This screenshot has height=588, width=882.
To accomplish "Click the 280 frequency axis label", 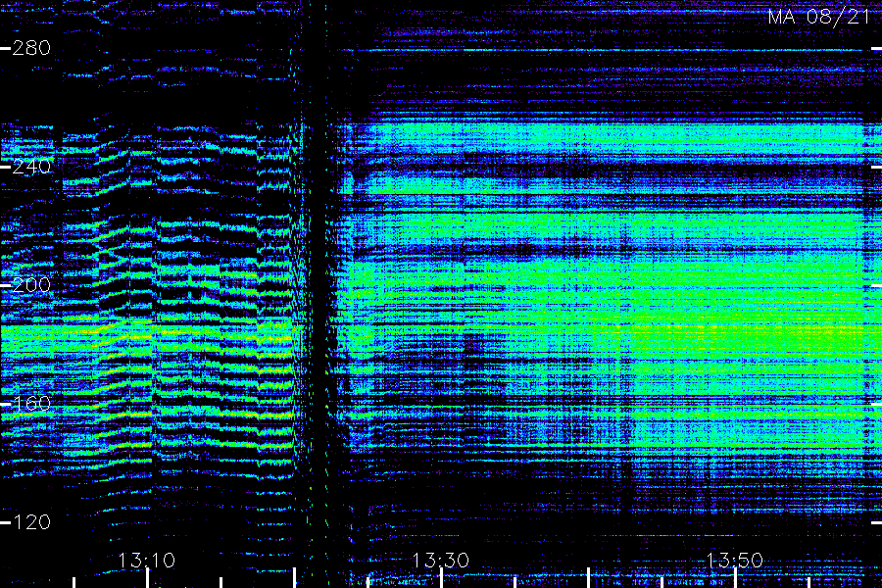I will [31, 48].
